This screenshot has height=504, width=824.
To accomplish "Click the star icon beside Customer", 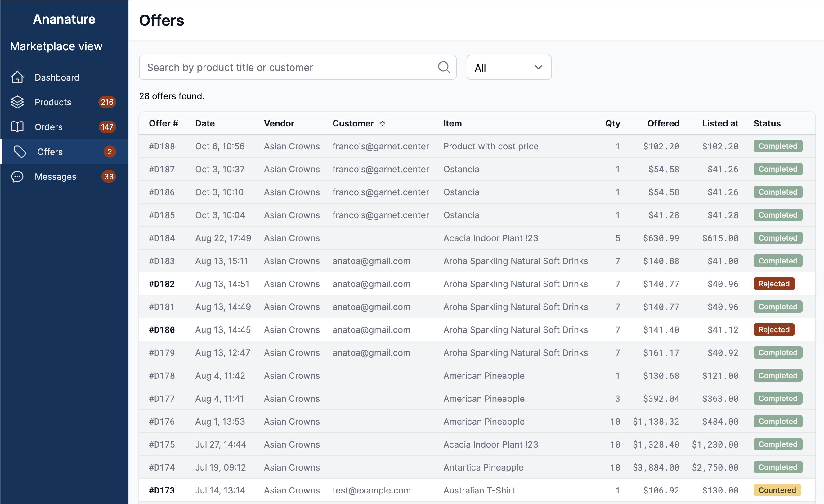I will 382,124.
